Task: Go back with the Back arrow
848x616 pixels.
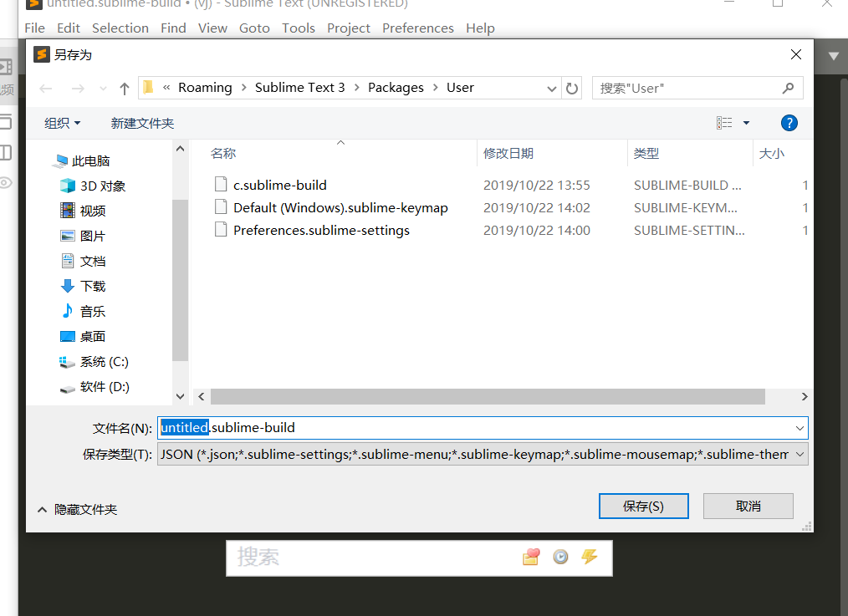Action: coord(46,88)
